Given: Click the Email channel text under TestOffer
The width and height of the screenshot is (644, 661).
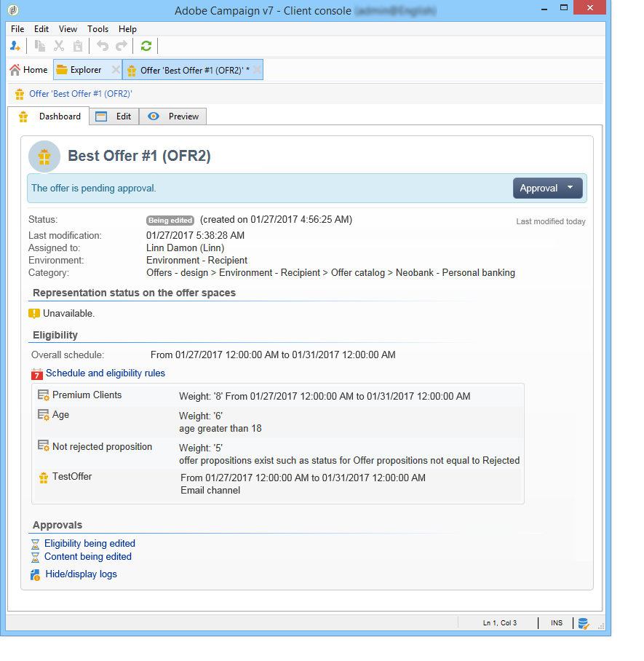Looking at the screenshot, I should tap(210, 490).
